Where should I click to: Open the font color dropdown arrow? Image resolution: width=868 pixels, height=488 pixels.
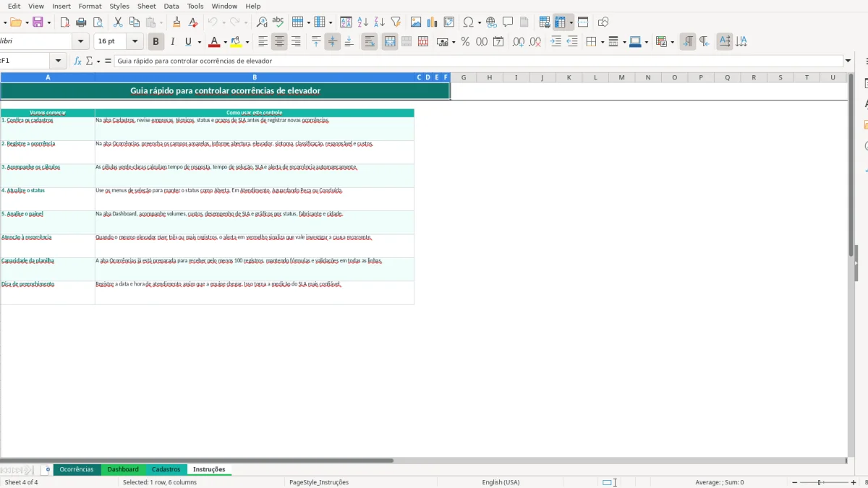[x=225, y=42]
